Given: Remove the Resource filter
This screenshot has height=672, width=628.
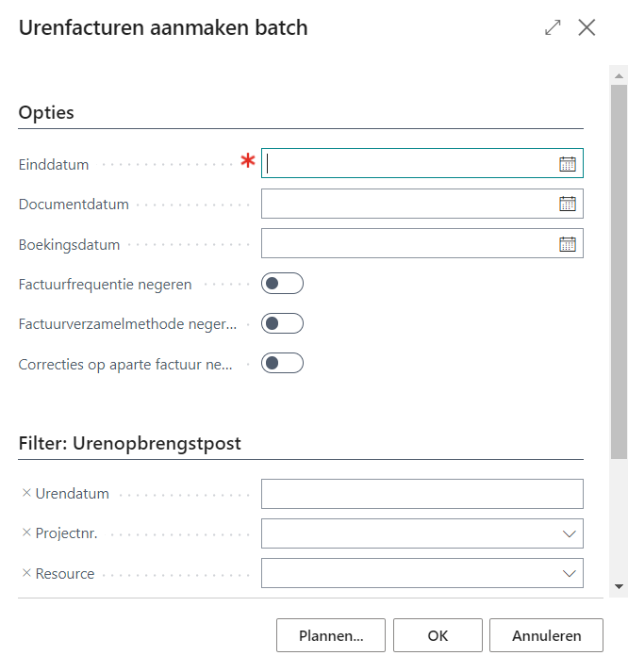Looking at the screenshot, I should tap(26, 573).
